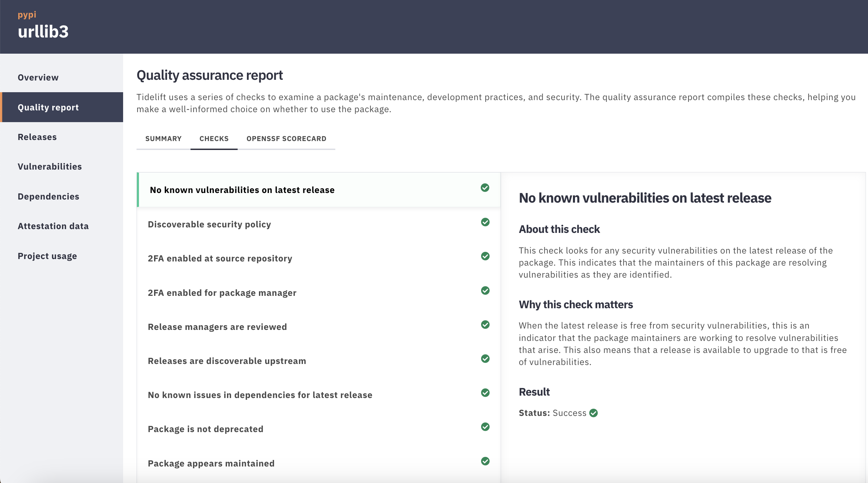Click the checkmark beside Releases are discoverable upstream
Screen dimensions: 868x483
[x=485, y=358]
